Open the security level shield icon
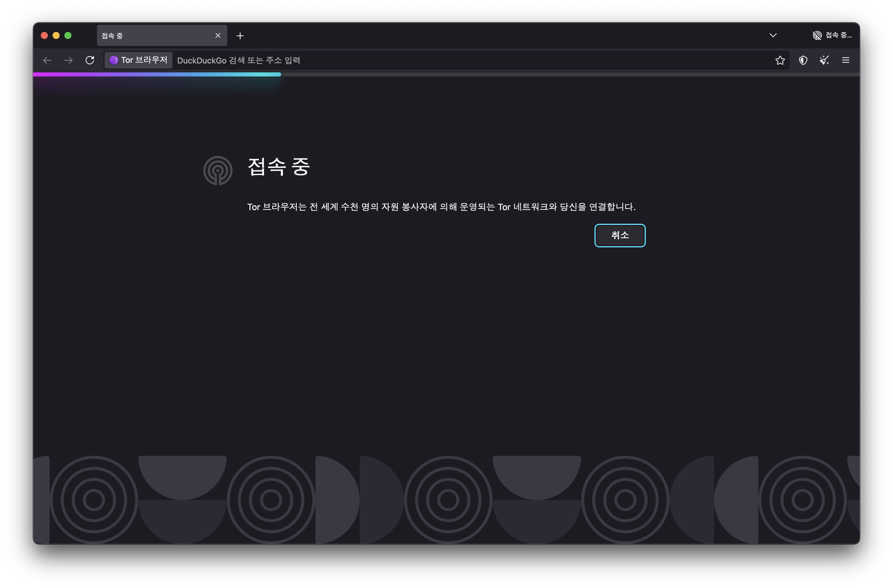Image resolution: width=893 pixels, height=588 pixels. (803, 61)
